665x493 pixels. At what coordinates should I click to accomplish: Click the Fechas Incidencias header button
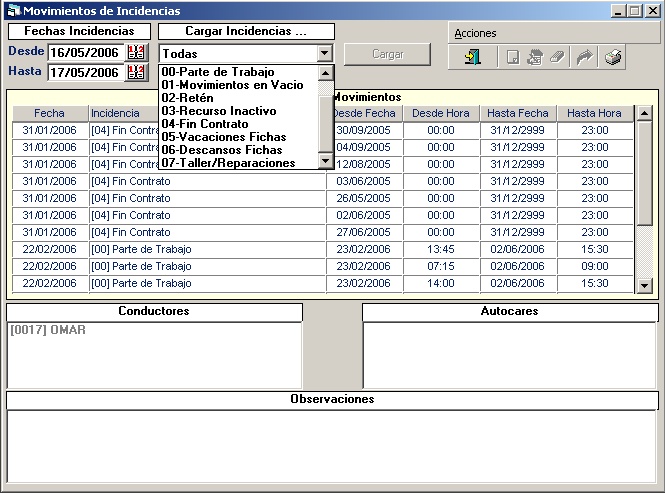[x=79, y=31]
